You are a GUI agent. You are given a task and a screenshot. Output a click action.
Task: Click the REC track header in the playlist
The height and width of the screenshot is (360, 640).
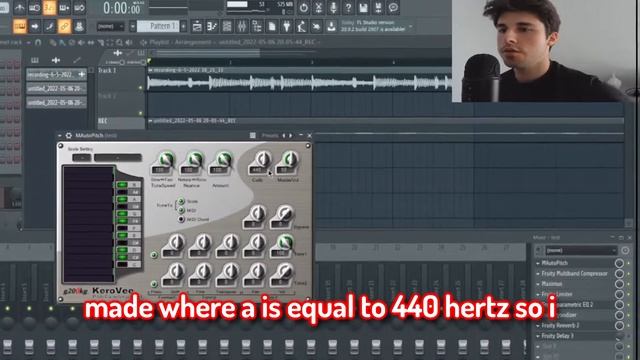121,121
